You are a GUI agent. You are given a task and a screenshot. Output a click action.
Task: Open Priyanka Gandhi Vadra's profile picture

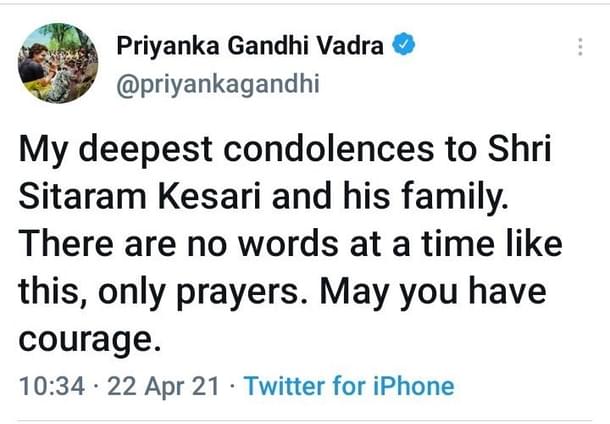58,63
